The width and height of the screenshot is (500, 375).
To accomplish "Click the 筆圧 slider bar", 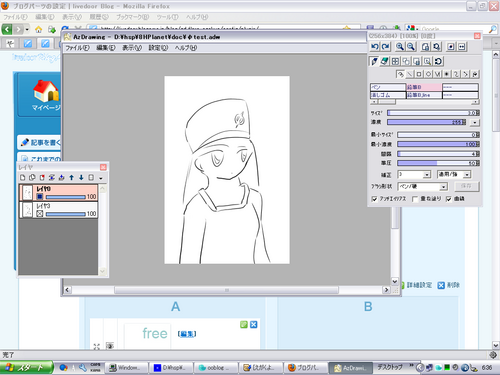I will click(438, 163).
